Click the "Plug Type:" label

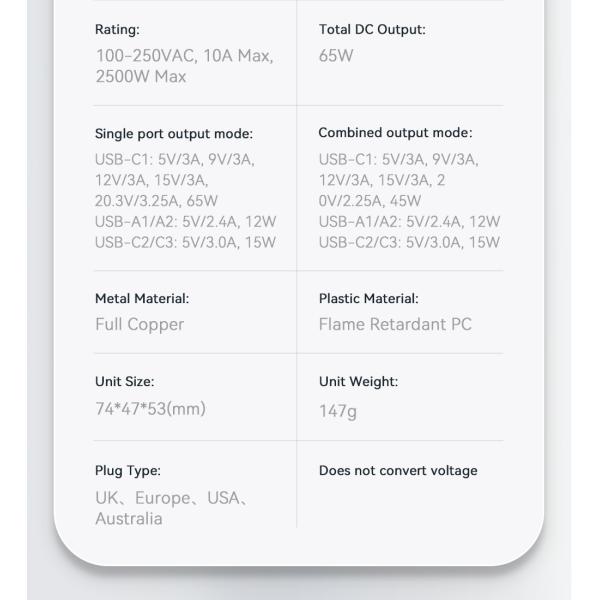(127, 470)
